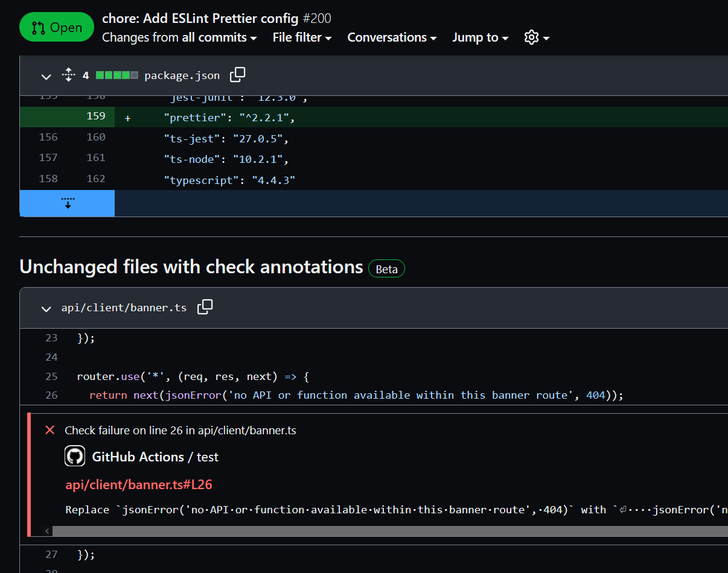Select line number 159 in package.json

click(x=96, y=116)
